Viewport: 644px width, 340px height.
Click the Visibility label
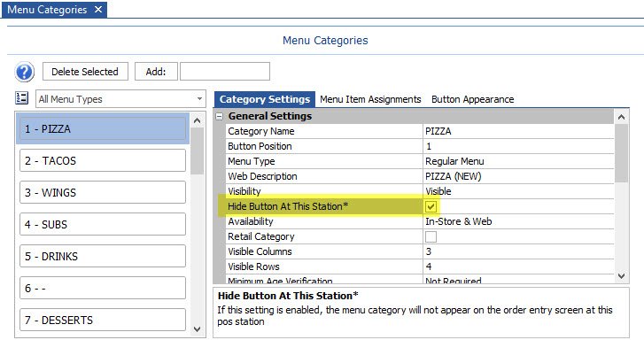[x=244, y=191]
